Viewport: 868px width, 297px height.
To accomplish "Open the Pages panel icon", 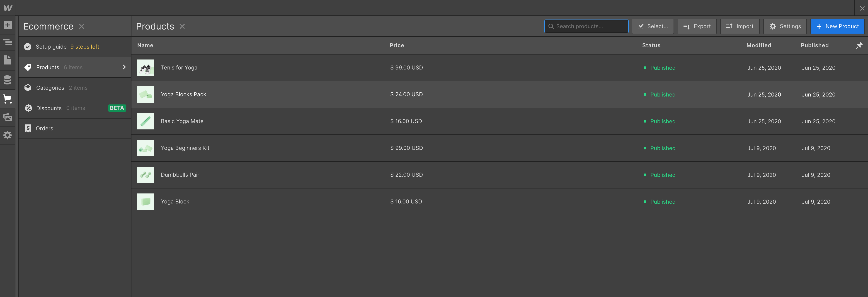I will pos(7,60).
